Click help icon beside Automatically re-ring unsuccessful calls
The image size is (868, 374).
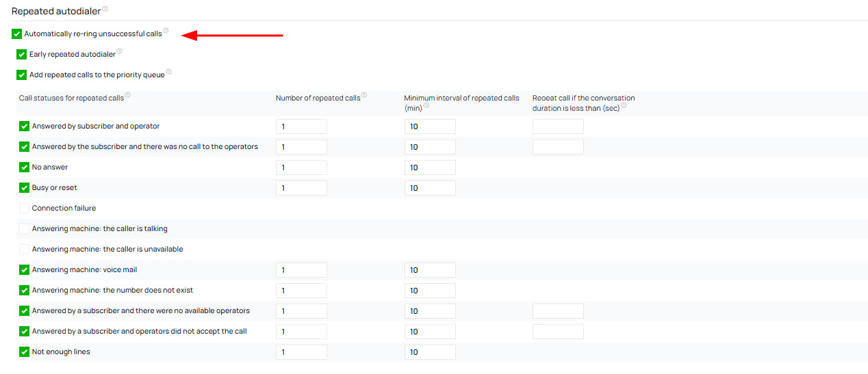[x=166, y=31]
